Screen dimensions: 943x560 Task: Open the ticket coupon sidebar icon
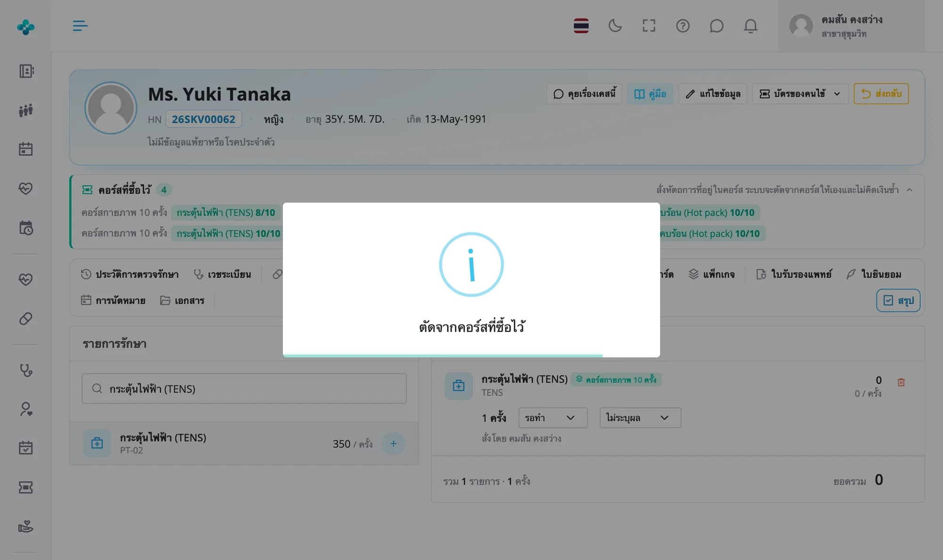(x=26, y=487)
